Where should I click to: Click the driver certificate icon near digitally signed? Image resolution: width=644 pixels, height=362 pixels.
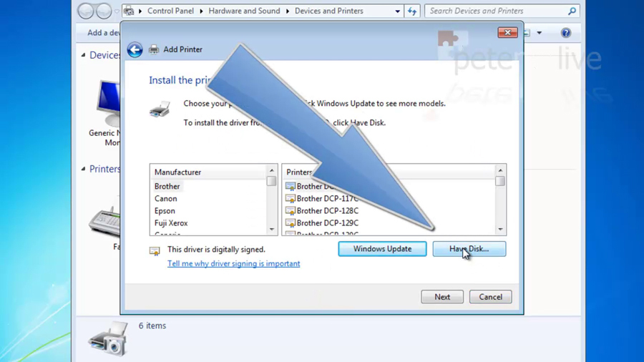(x=155, y=251)
